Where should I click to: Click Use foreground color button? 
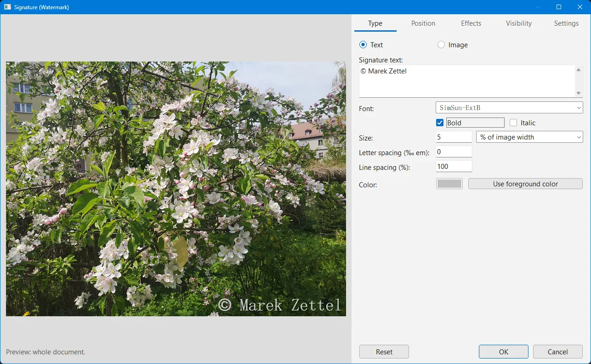click(525, 184)
